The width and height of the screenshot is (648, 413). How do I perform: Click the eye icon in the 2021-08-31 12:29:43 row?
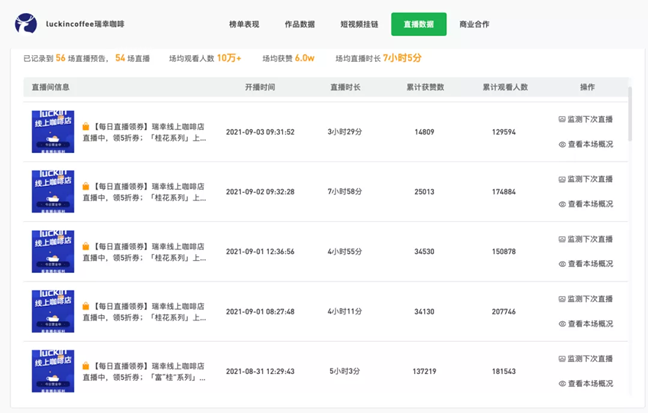(x=562, y=384)
